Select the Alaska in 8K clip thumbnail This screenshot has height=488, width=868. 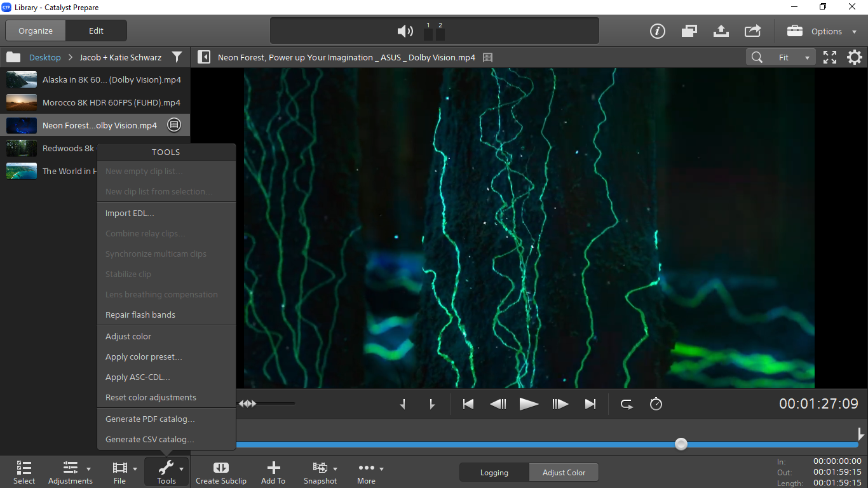click(x=22, y=80)
